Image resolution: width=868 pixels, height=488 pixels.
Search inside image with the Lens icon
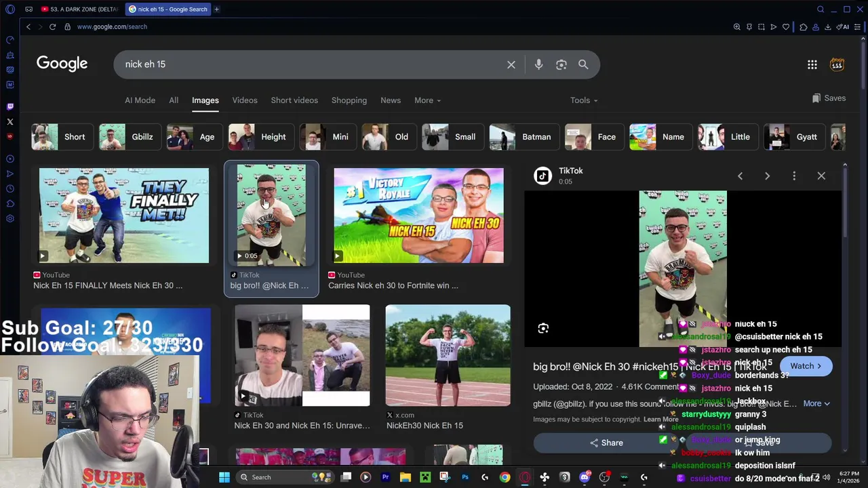[543, 329]
